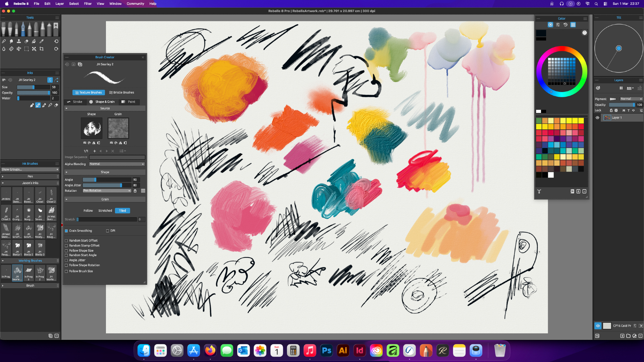Select the Crop canvas tool
Screen dimensions: 644x362
pos(42,49)
